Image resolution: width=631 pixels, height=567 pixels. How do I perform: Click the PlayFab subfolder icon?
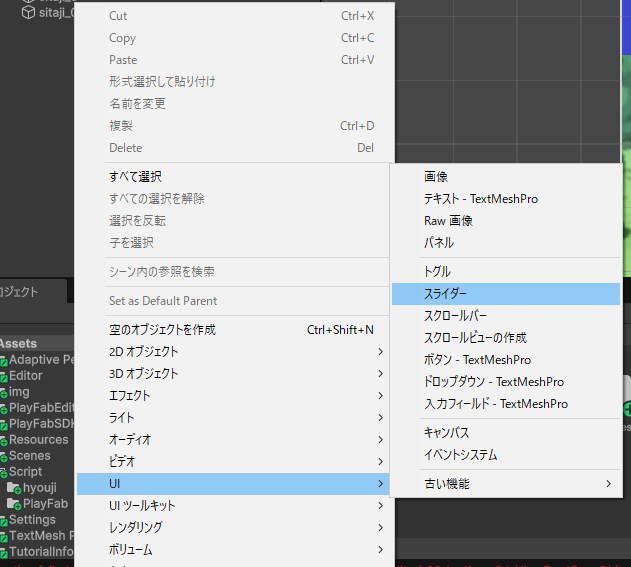[14, 504]
